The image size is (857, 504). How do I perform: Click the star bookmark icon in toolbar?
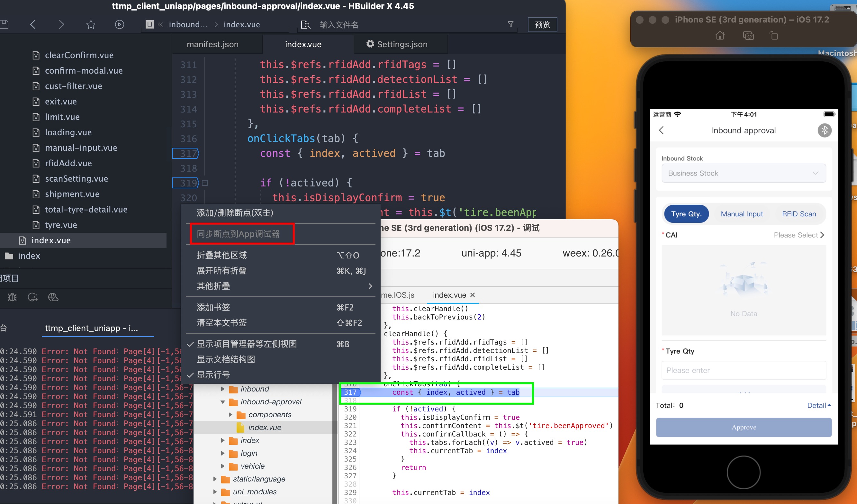[x=91, y=24]
